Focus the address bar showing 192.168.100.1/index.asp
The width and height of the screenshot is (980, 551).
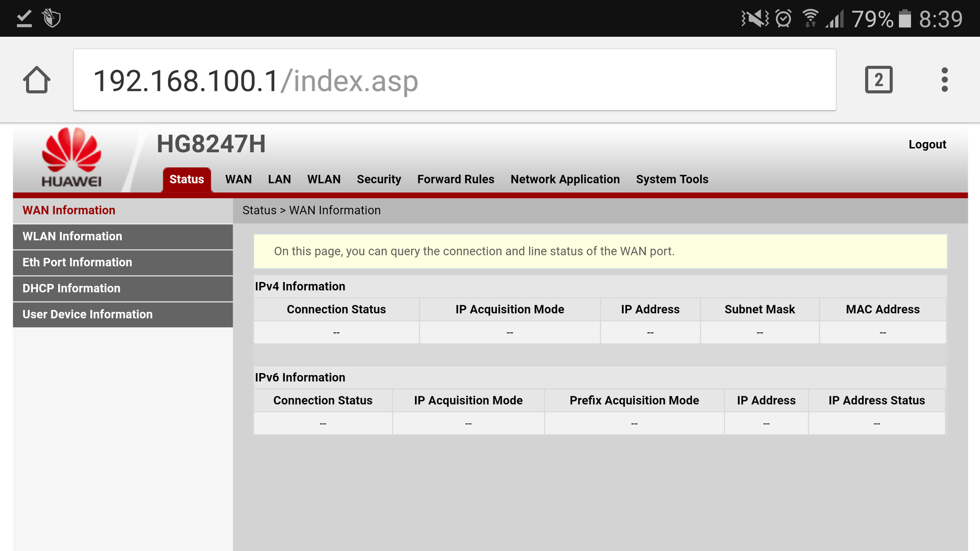[x=454, y=80]
